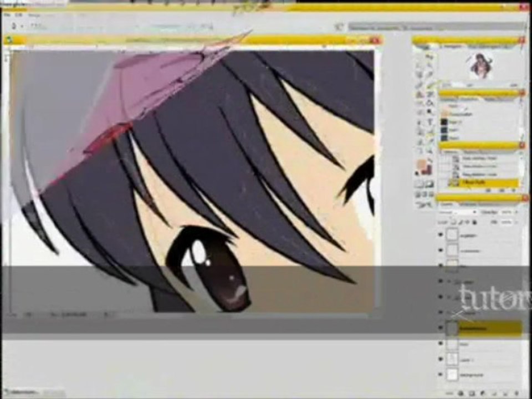The image size is (532, 399).
Task: Delete current state in History panel
Action: (514, 191)
